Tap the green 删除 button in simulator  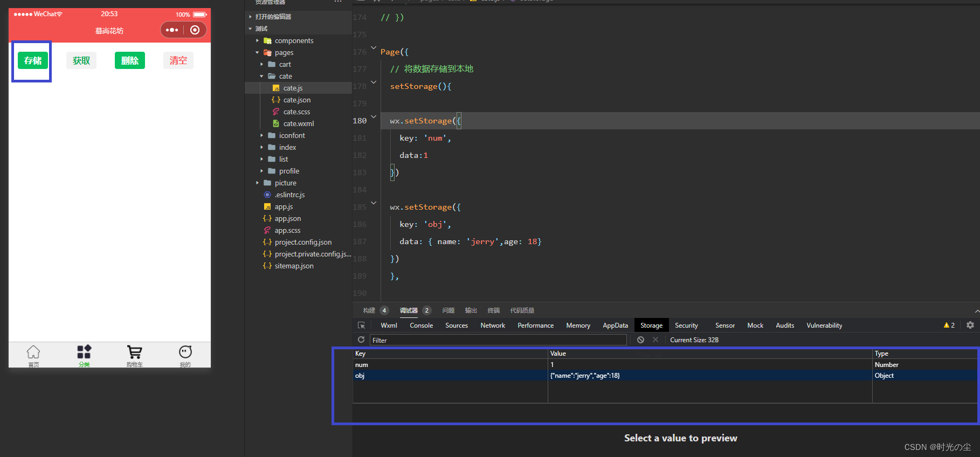[x=130, y=60]
